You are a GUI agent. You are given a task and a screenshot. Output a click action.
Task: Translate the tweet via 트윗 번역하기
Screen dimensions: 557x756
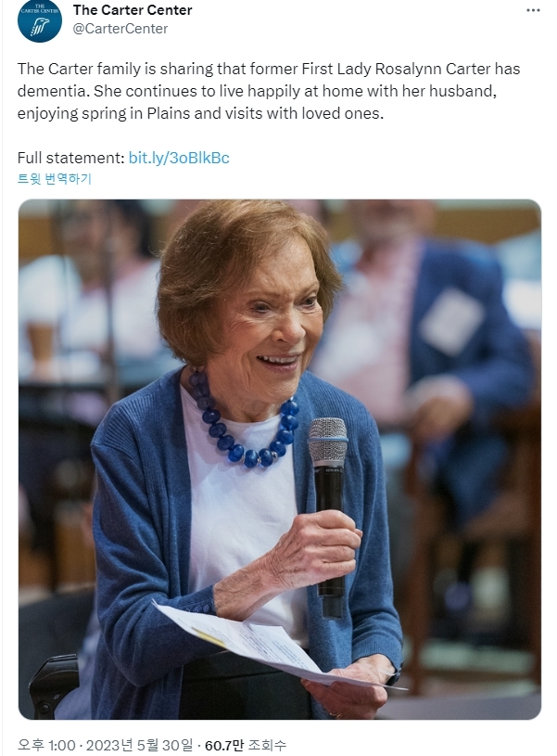tap(55, 179)
